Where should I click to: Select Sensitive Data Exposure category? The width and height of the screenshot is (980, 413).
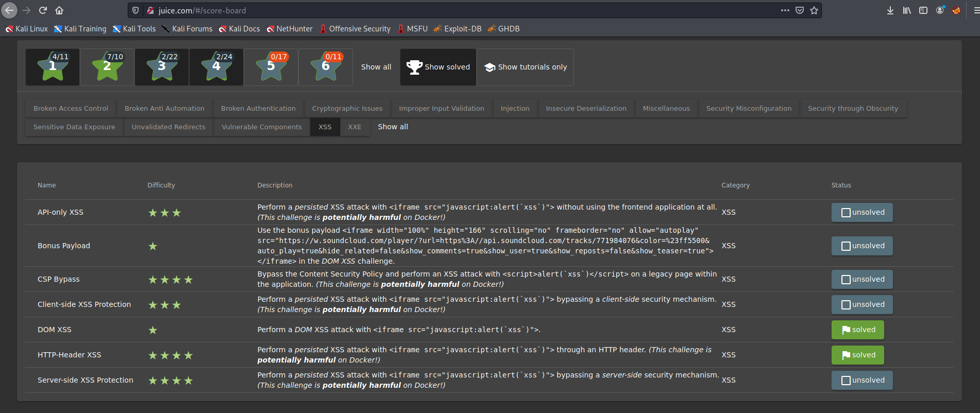click(75, 127)
